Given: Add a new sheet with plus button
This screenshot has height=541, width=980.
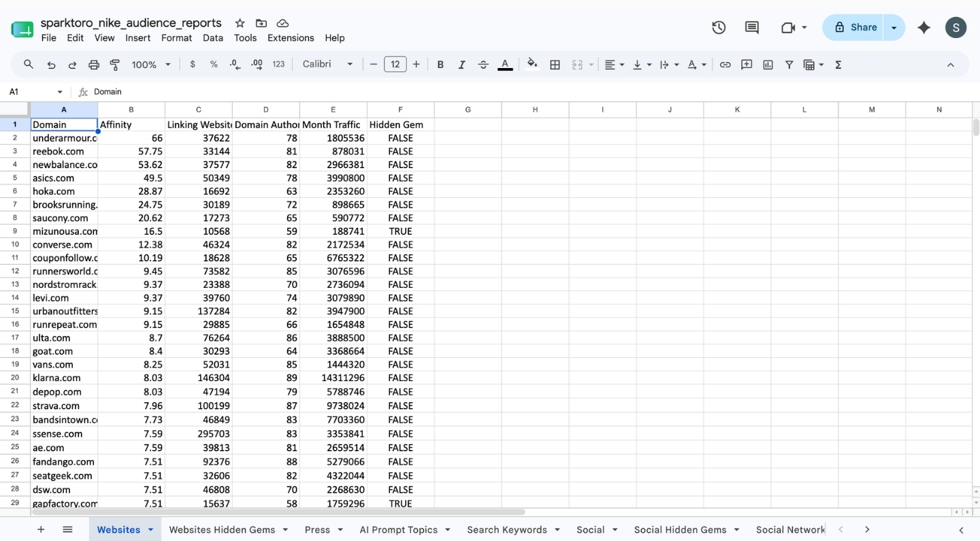Looking at the screenshot, I should pos(41,529).
